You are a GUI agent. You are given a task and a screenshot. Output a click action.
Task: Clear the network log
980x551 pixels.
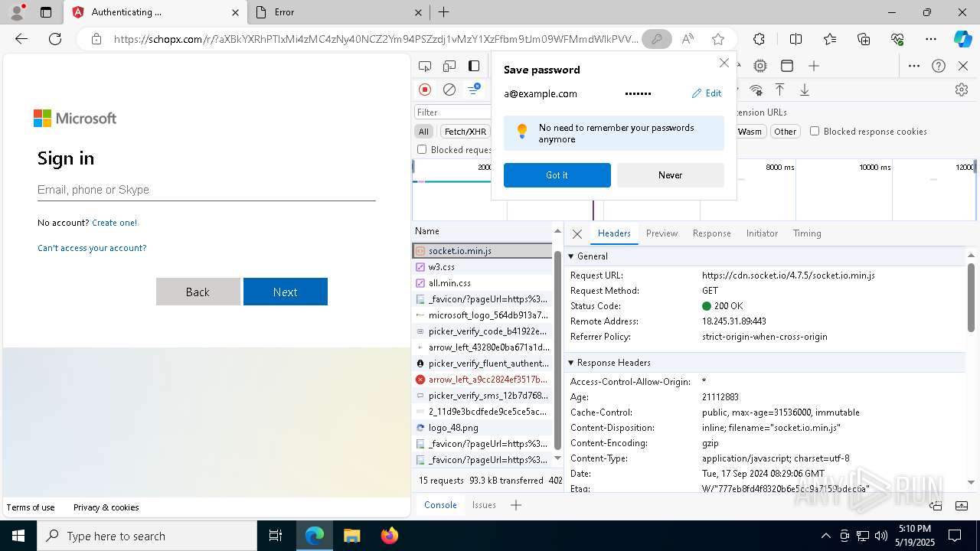click(x=449, y=90)
